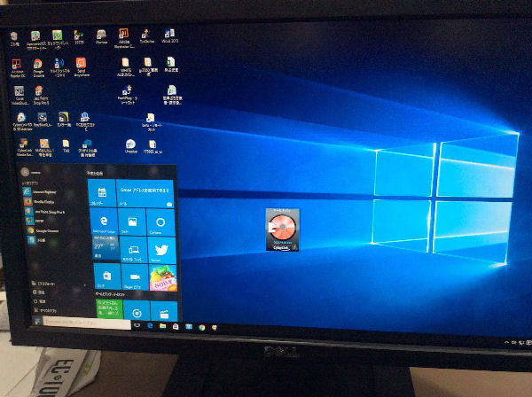Open the Groove Music tile
Image resolution: width=532 pixels, height=397 pixels.
click(137, 311)
